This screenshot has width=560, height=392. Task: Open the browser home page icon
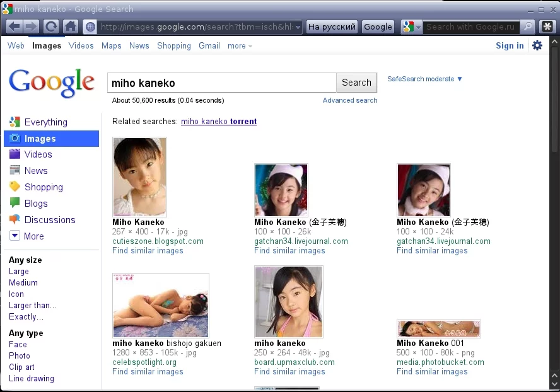click(x=71, y=26)
